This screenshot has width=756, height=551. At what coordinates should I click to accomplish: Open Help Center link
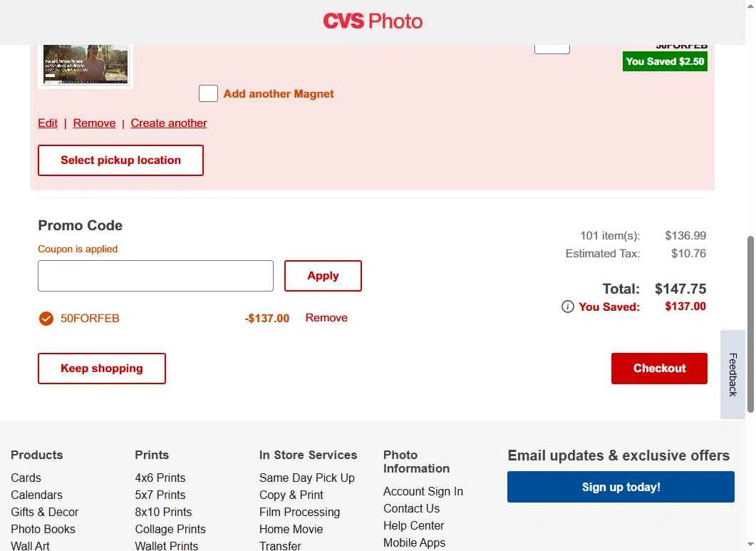tap(414, 525)
